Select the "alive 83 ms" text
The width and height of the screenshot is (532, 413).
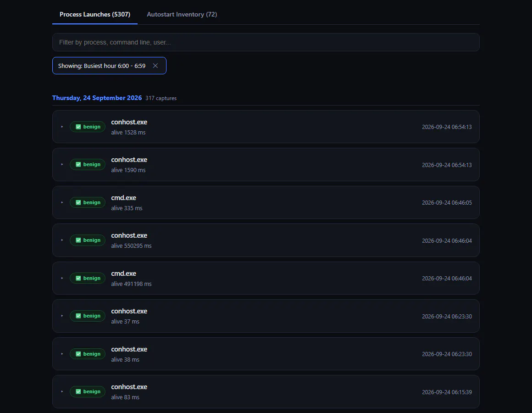tap(125, 397)
